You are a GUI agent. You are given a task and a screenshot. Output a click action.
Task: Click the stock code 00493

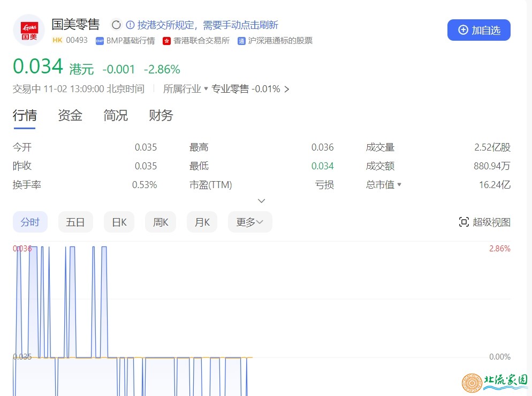click(x=77, y=40)
